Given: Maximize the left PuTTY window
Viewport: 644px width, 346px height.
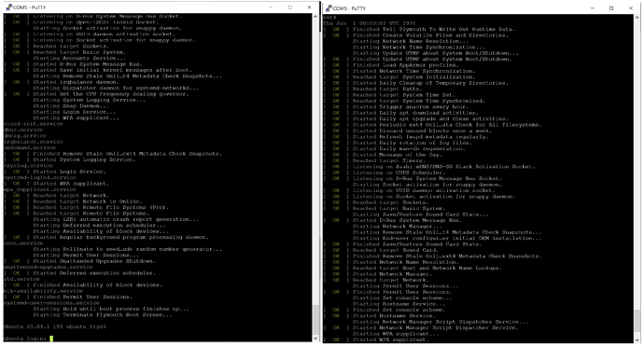Looking at the screenshot, I should [290, 7].
